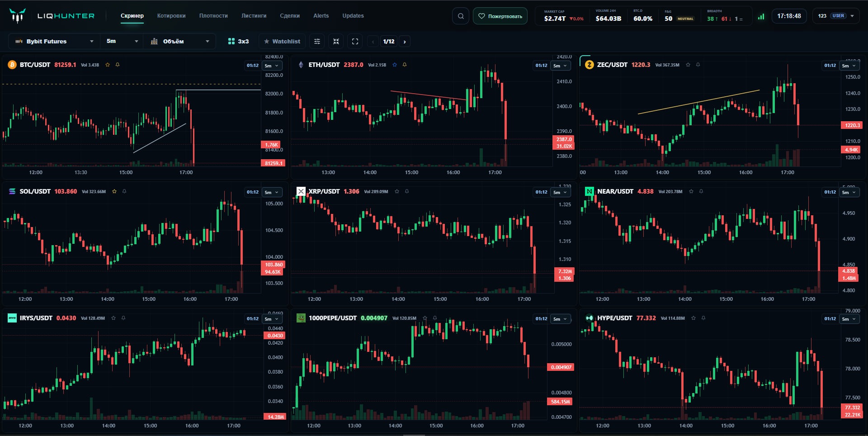Open the search magnifier icon
The height and width of the screenshot is (436, 868).
(x=460, y=16)
